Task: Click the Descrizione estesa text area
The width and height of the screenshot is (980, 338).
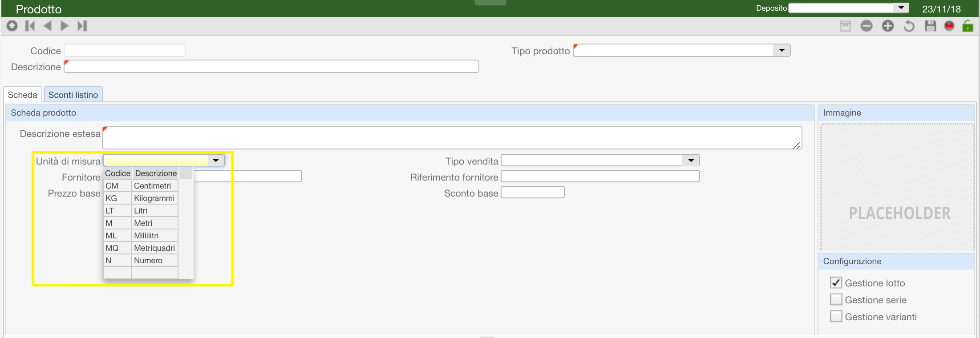Action: 452,138
